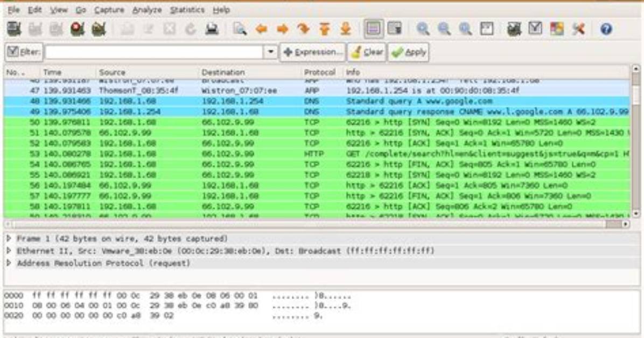Sort by the Destination column header
Screen dimensions: 644x338
point(249,72)
